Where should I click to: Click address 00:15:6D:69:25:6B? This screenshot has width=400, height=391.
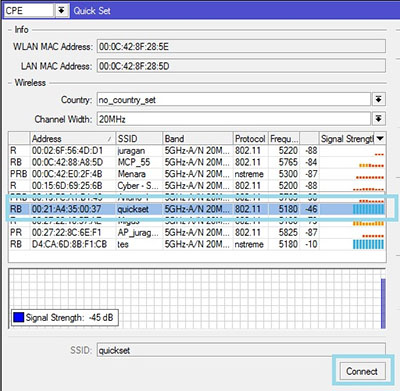(67, 186)
